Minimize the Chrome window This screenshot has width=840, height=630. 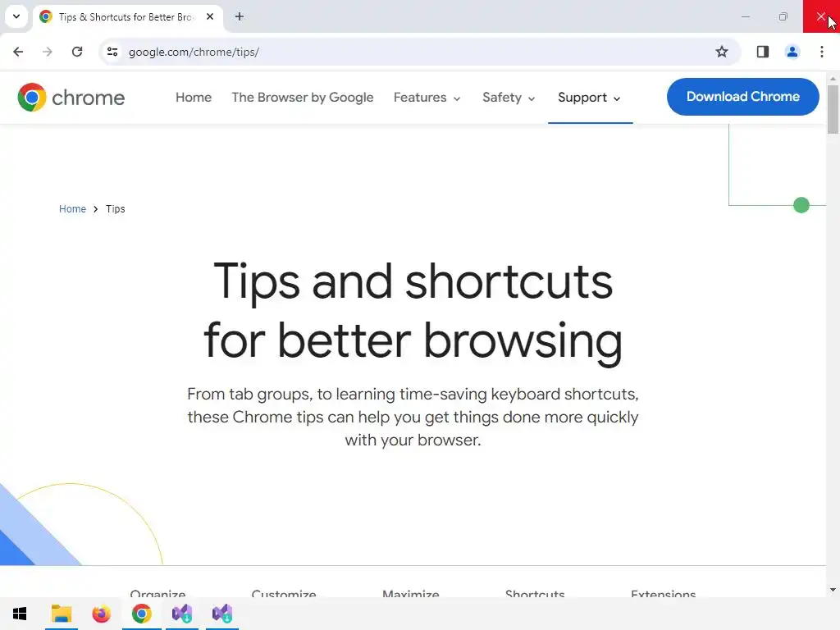tap(745, 16)
